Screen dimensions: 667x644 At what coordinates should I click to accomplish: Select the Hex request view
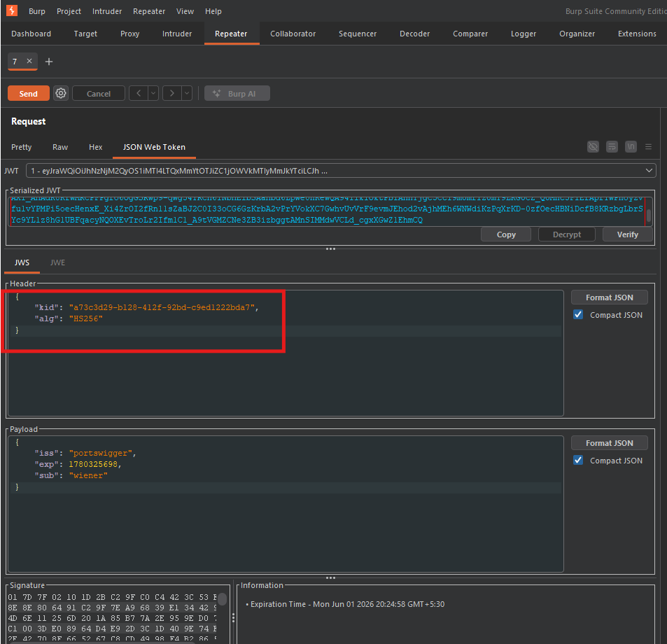(96, 147)
